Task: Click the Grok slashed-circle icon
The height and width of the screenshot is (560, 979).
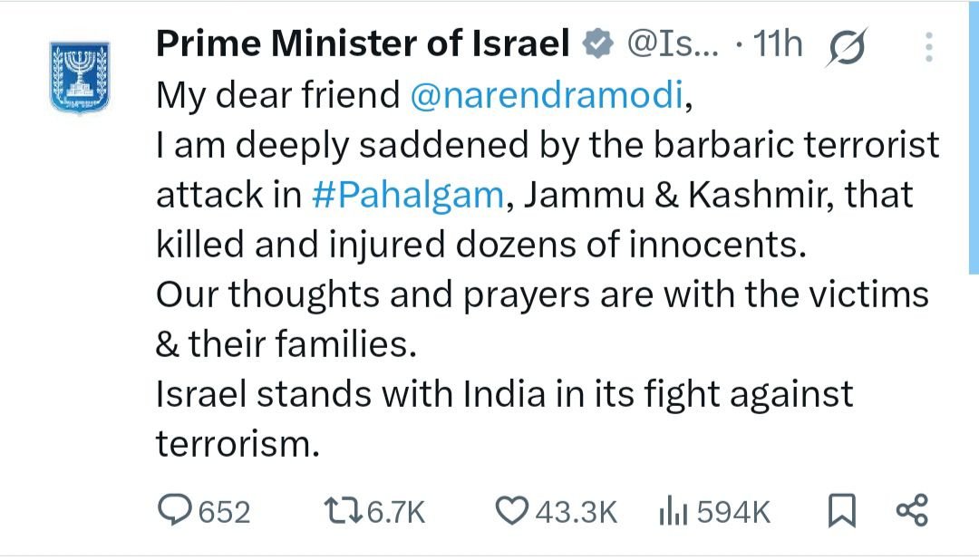Action: pyautogui.click(x=848, y=46)
